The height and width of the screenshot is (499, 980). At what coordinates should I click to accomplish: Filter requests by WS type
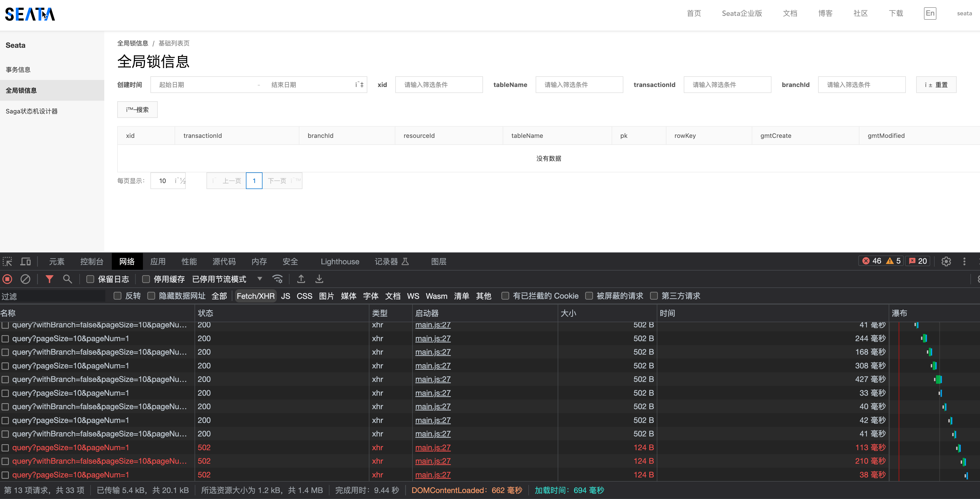point(413,296)
